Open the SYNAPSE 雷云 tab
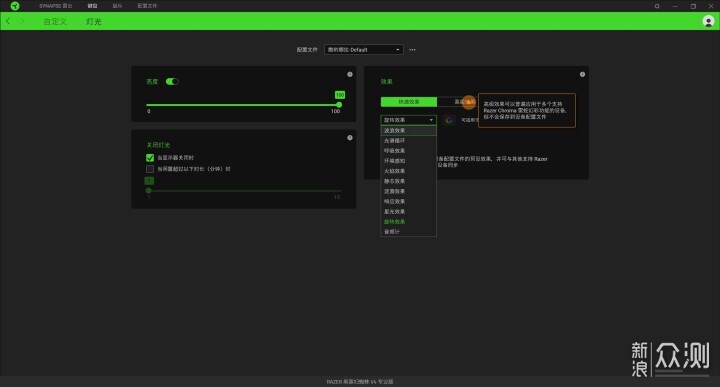The height and width of the screenshot is (387, 720). 56,6
